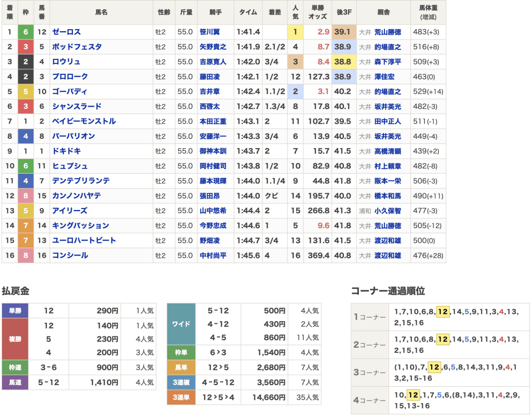Click the 馬体重 column header
Image resolution: width=532 pixels, height=419 pixels.
[428, 12]
